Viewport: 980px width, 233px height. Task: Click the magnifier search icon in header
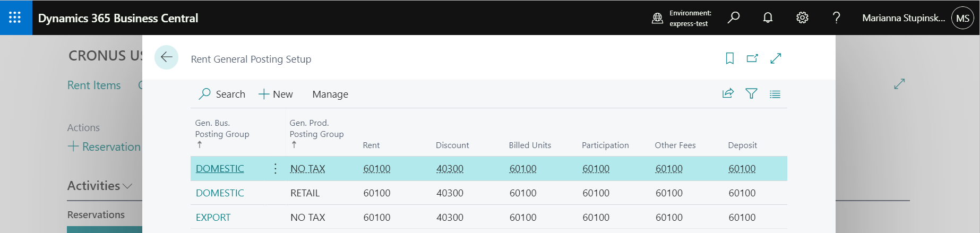(x=734, y=18)
